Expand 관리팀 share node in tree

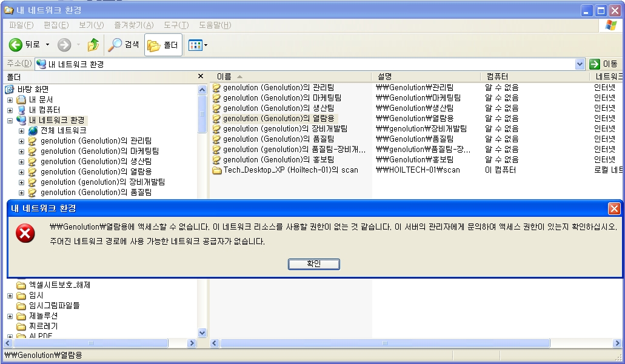[22, 141]
